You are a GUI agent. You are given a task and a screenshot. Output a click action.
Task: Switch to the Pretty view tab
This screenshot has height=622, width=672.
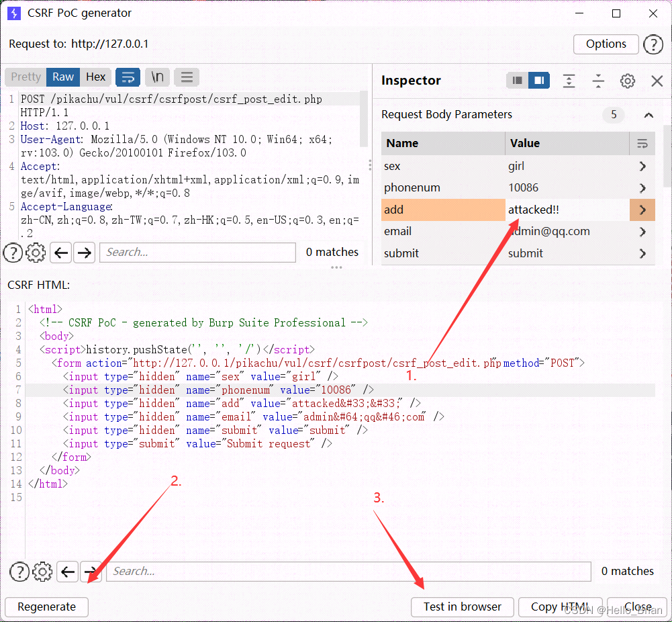coord(26,77)
